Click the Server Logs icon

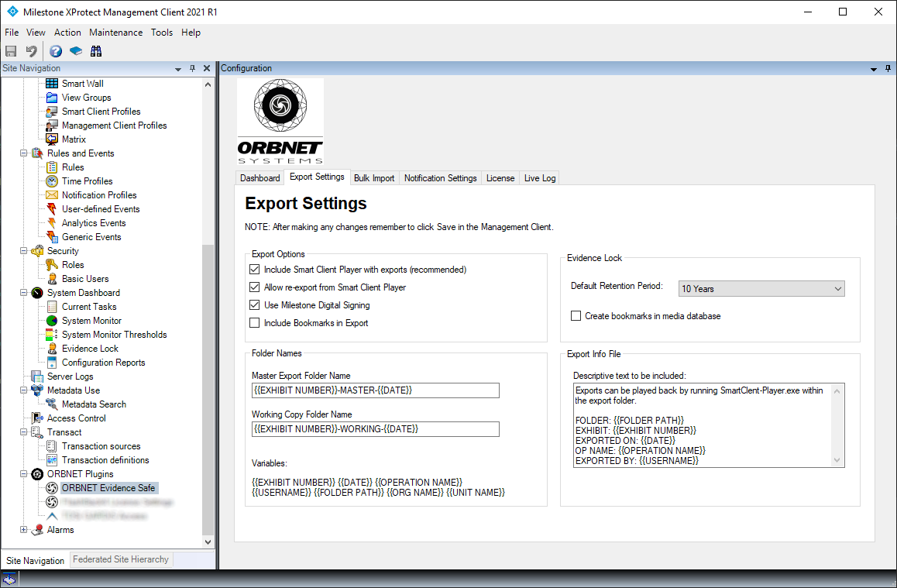point(37,377)
